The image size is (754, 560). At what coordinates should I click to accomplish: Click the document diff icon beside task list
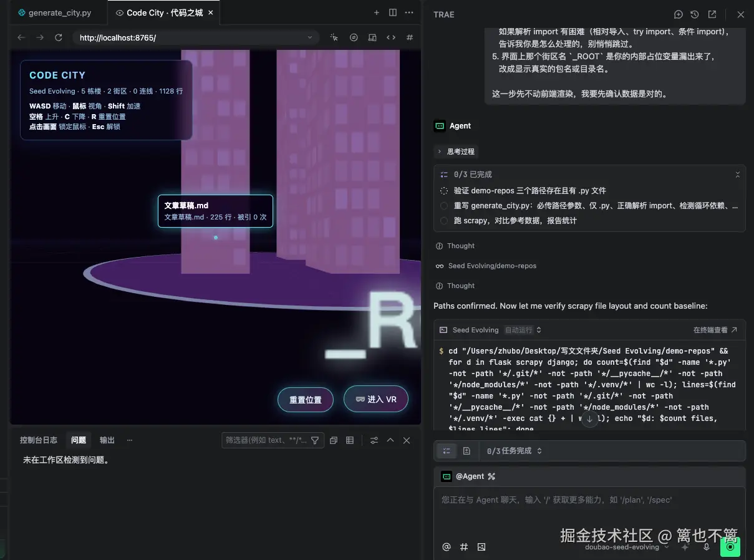tap(466, 451)
